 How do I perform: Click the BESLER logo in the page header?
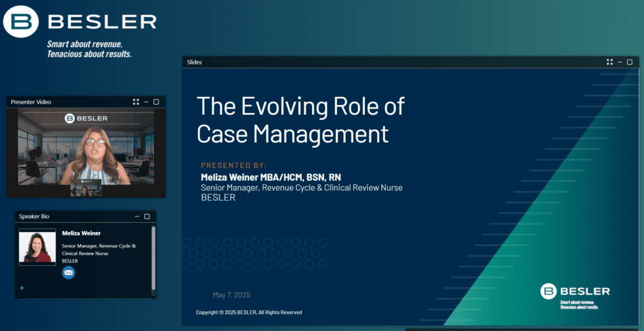pyautogui.click(x=80, y=21)
